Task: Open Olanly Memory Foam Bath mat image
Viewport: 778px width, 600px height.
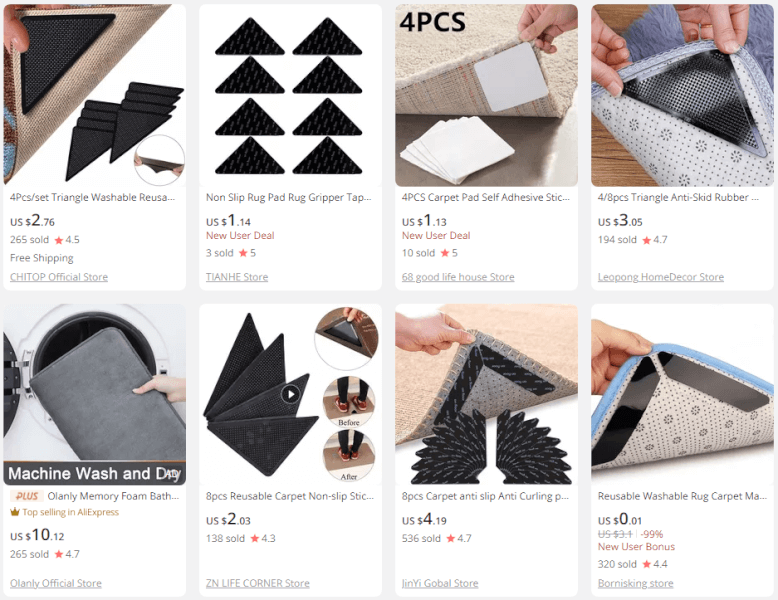Action: 95,395
